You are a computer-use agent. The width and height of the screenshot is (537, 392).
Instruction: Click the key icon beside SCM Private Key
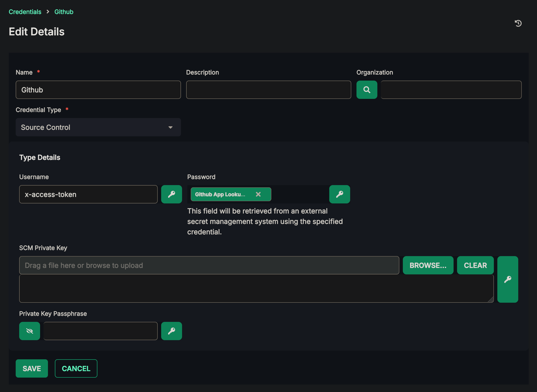(x=507, y=279)
